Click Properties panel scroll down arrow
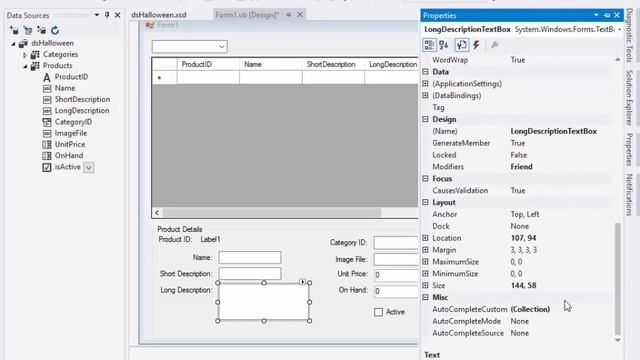The width and height of the screenshot is (640, 360). (x=618, y=340)
